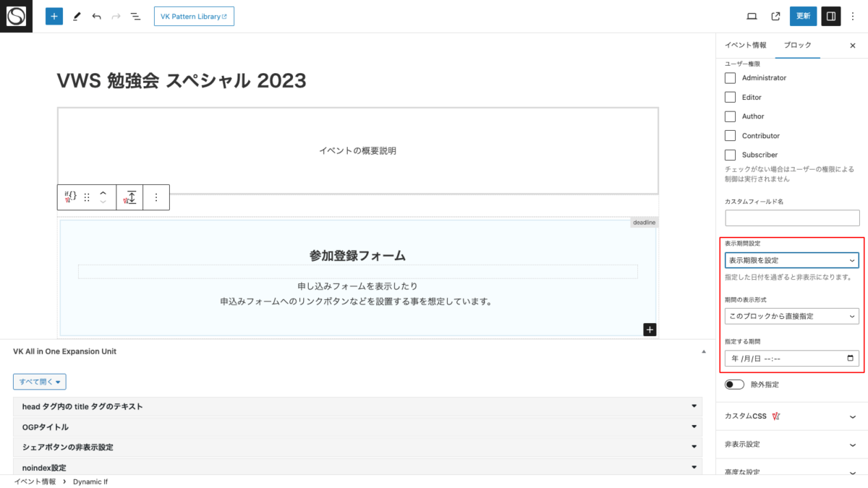The image size is (868, 488).
Task: Open the 表示期限を設定 dropdown
Action: [x=791, y=260]
